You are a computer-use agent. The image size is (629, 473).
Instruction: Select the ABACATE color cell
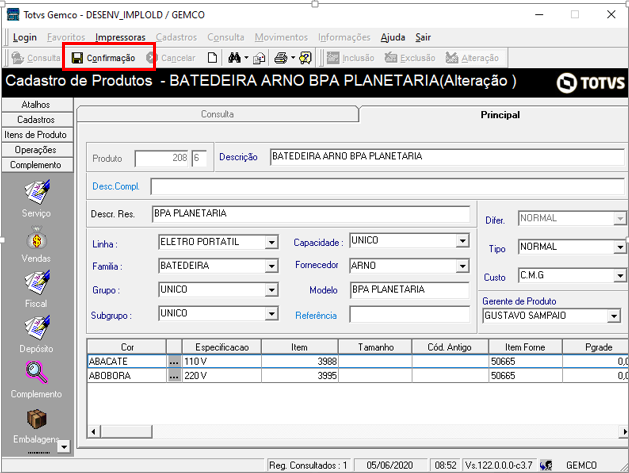[127, 361]
